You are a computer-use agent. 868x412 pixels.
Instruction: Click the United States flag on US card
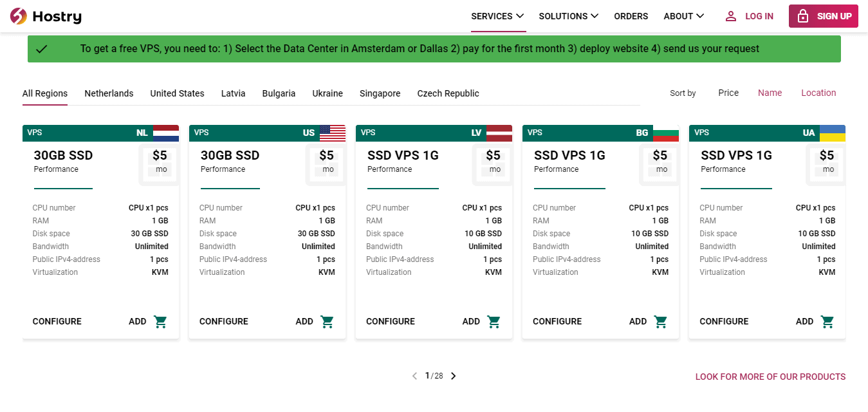(333, 133)
